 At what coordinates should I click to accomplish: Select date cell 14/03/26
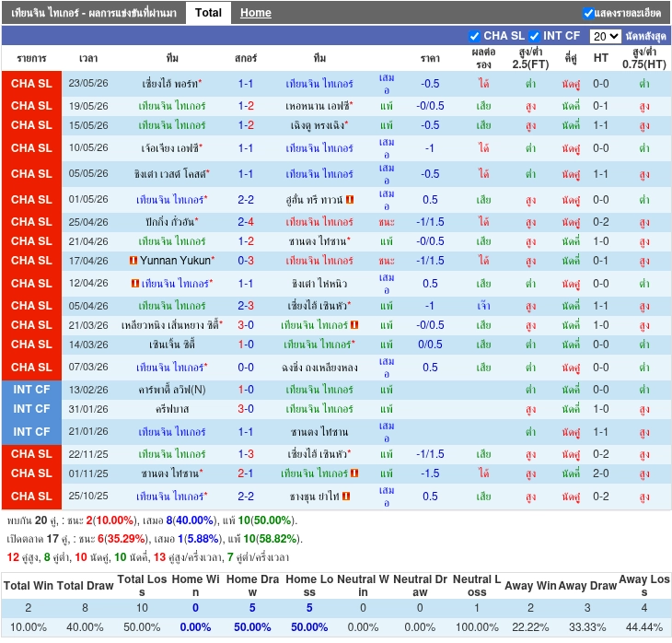point(88,344)
